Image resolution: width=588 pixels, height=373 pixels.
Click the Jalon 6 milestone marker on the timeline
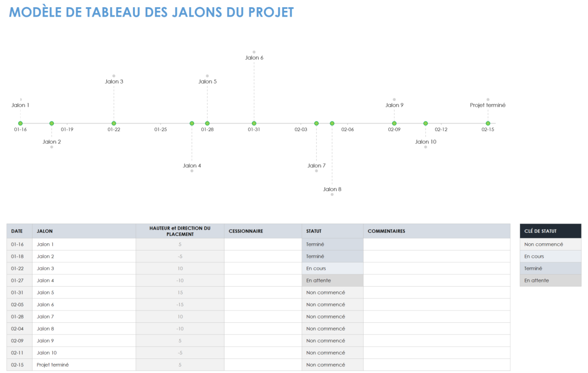pyautogui.click(x=254, y=123)
